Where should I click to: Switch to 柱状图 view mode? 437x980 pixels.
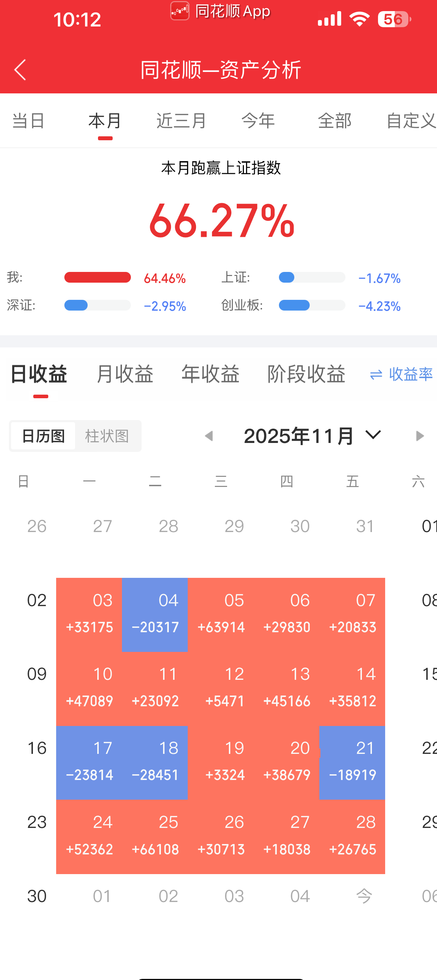(107, 436)
